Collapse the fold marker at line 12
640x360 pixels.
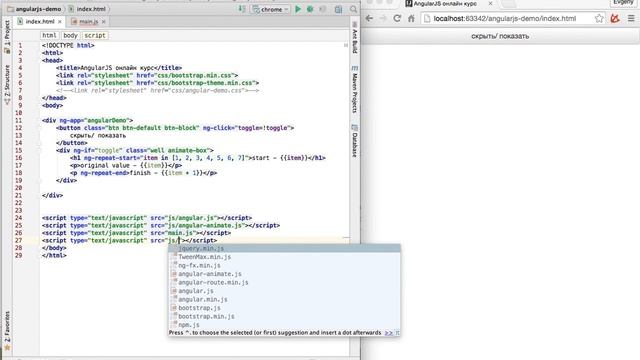[40, 128]
